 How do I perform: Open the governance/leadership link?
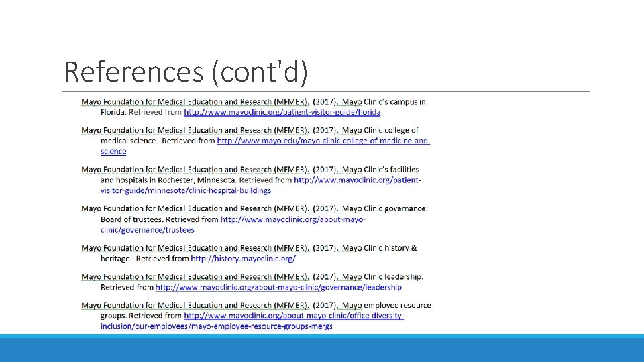[278, 288]
